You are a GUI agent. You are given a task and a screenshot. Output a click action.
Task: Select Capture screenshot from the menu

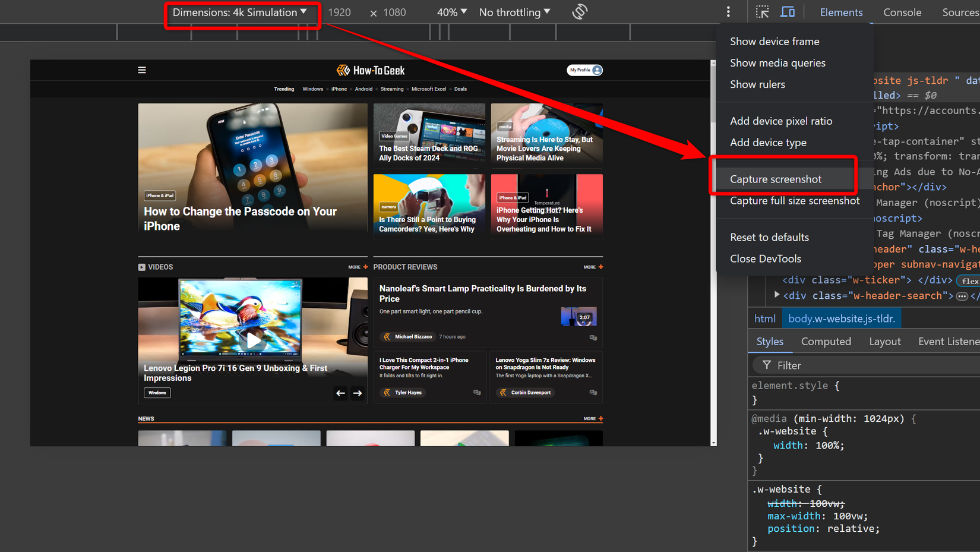pyautogui.click(x=776, y=179)
